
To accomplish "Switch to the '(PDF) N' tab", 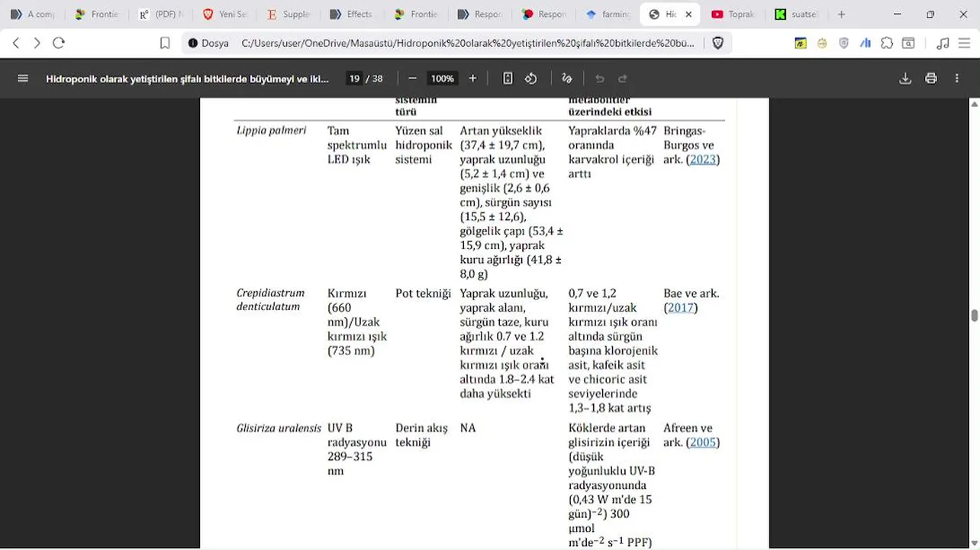I will click(x=160, y=14).
